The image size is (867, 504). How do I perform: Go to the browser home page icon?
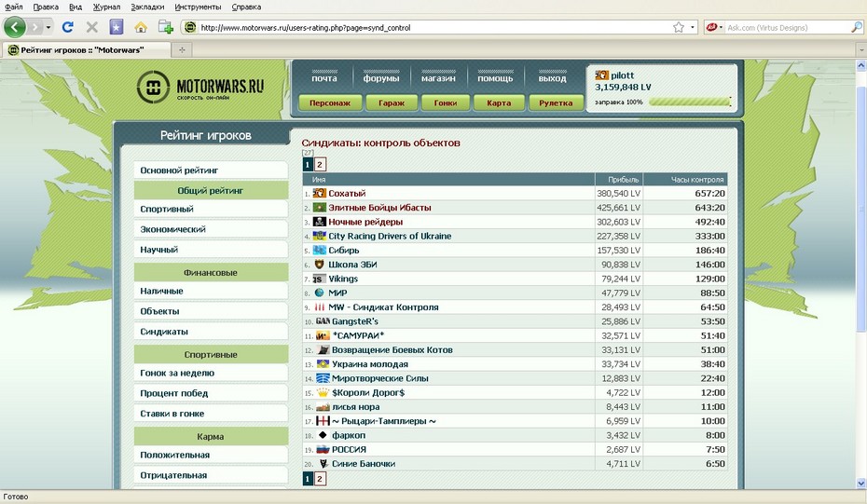tap(141, 27)
